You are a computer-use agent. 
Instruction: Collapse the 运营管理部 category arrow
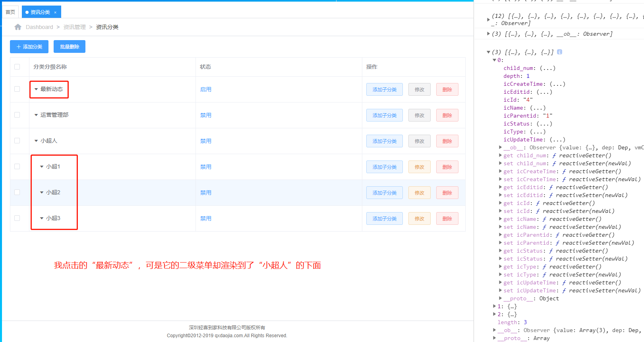36,115
